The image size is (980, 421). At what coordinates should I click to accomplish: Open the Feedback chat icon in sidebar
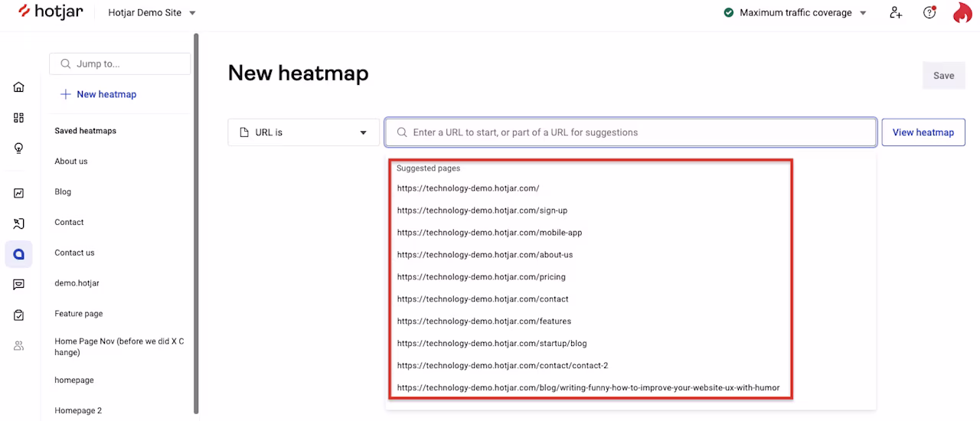[18, 285]
